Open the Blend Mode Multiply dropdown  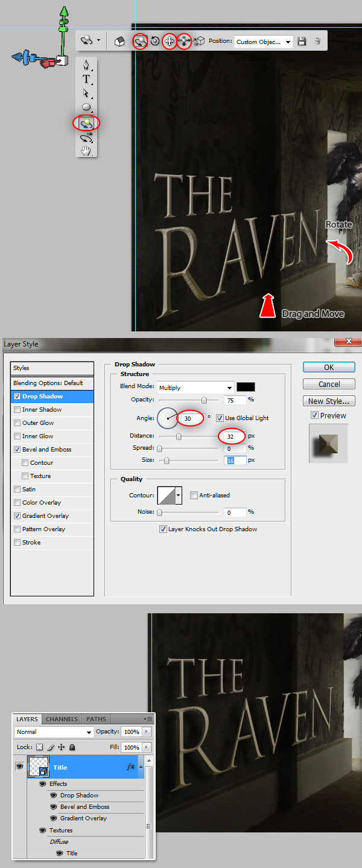point(195,388)
